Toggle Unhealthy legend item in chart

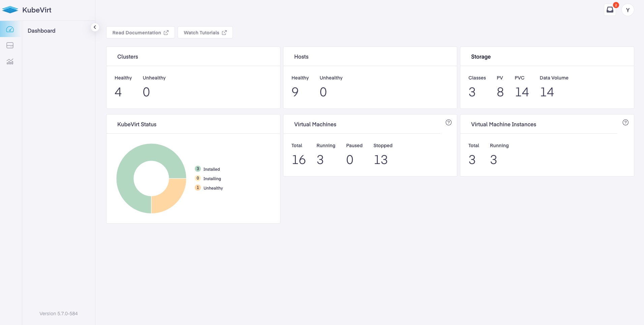click(209, 188)
